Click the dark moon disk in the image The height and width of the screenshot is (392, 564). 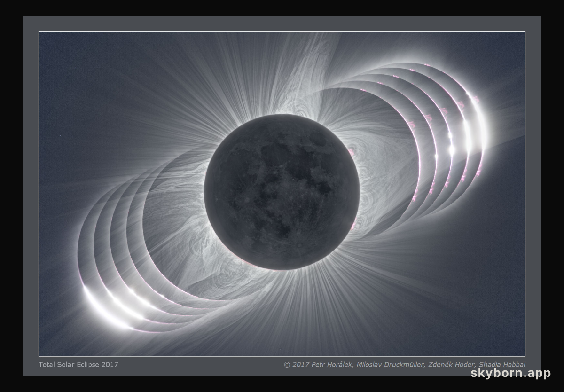pos(282,192)
